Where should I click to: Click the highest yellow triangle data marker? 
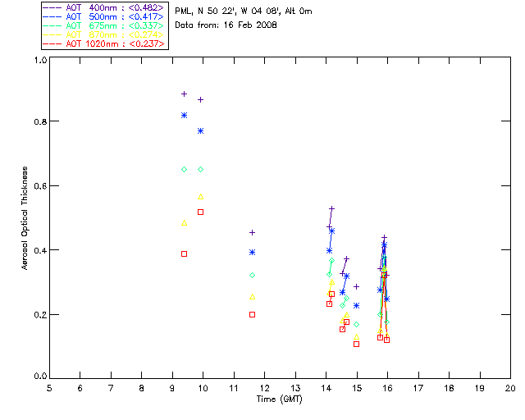click(x=200, y=197)
